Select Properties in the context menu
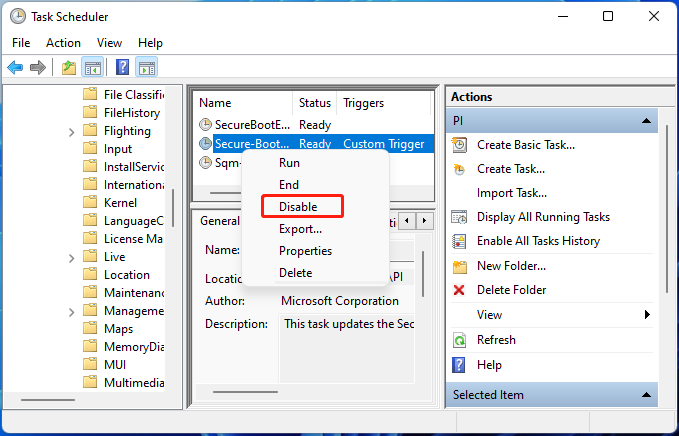Viewport: 679px width, 436px height. (x=305, y=251)
